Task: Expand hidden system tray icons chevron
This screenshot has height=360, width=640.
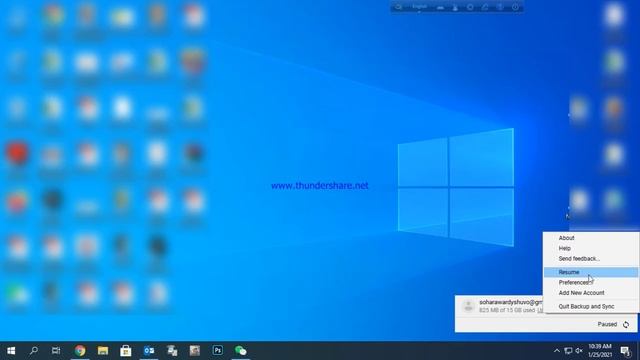Action: [x=557, y=351]
